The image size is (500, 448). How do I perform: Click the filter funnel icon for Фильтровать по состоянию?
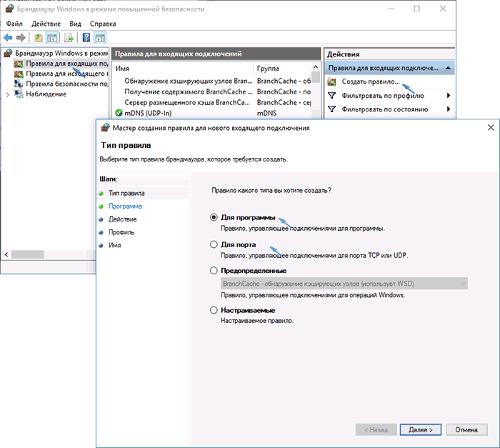coord(331,109)
